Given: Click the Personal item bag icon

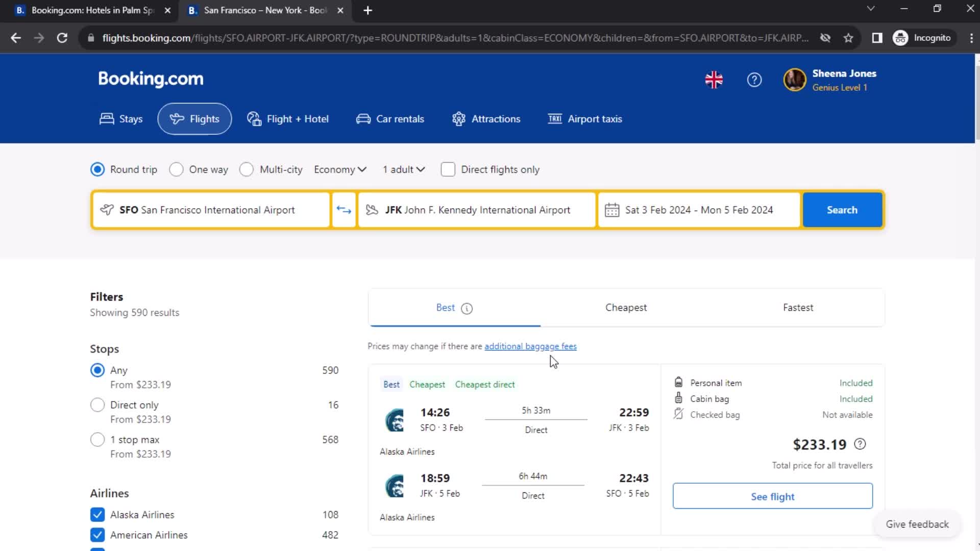Looking at the screenshot, I should [x=678, y=382].
